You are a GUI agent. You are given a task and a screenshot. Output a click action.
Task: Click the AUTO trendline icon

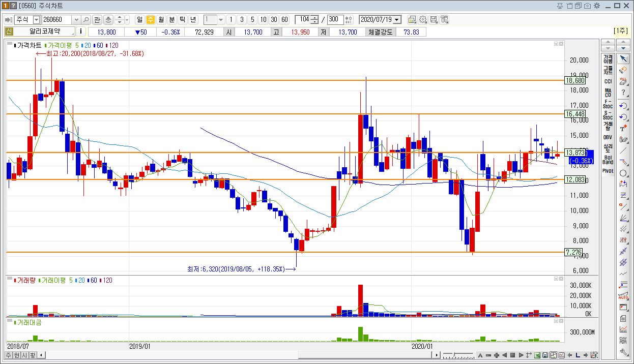click(x=623, y=296)
